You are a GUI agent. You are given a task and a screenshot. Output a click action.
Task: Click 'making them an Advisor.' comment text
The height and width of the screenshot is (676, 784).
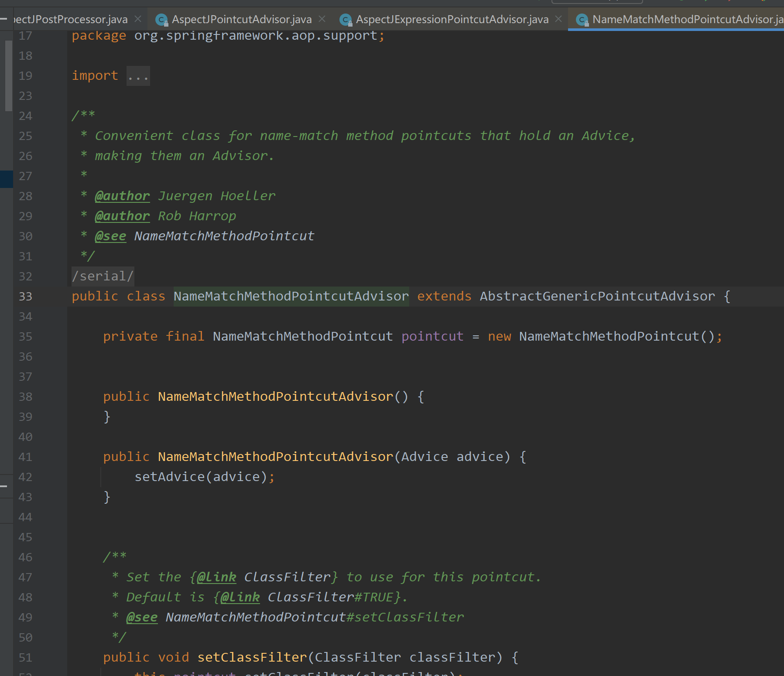pos(185,156)
